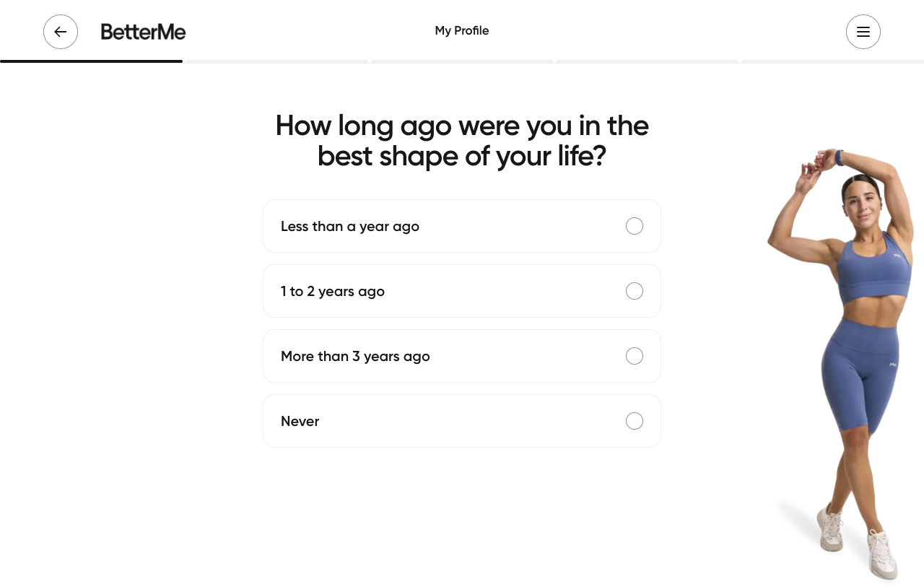Click the 'Less than a year ago' answer card

[462, 226]
